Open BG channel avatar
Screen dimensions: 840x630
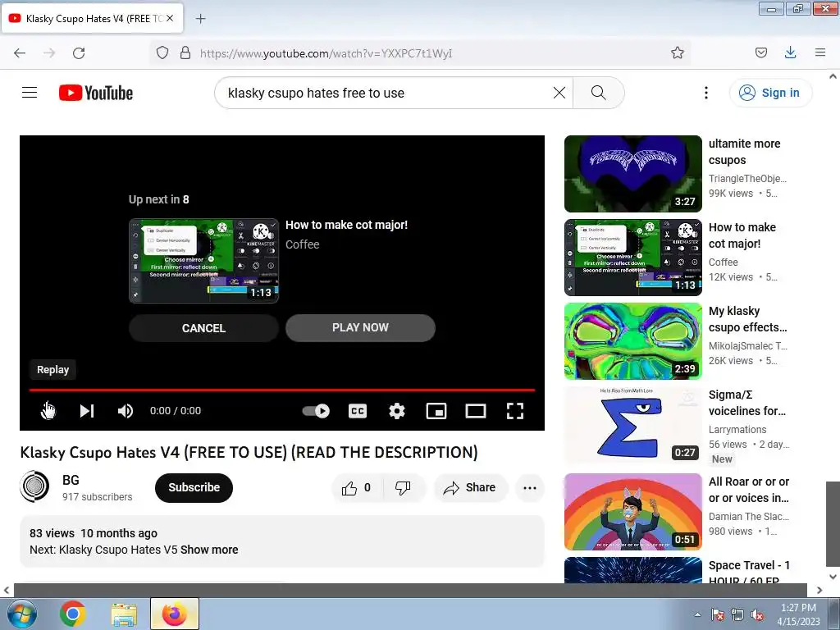34,486
